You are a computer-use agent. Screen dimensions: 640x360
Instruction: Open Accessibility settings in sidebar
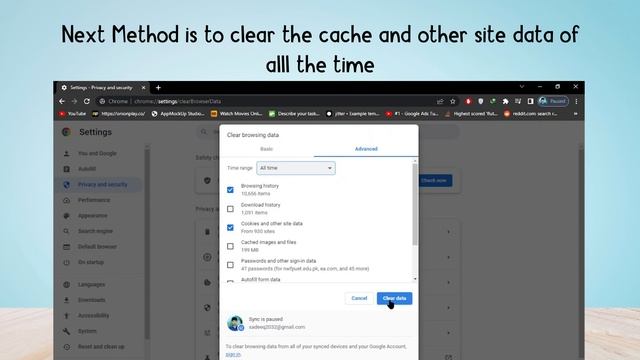[x=93, y=316]
